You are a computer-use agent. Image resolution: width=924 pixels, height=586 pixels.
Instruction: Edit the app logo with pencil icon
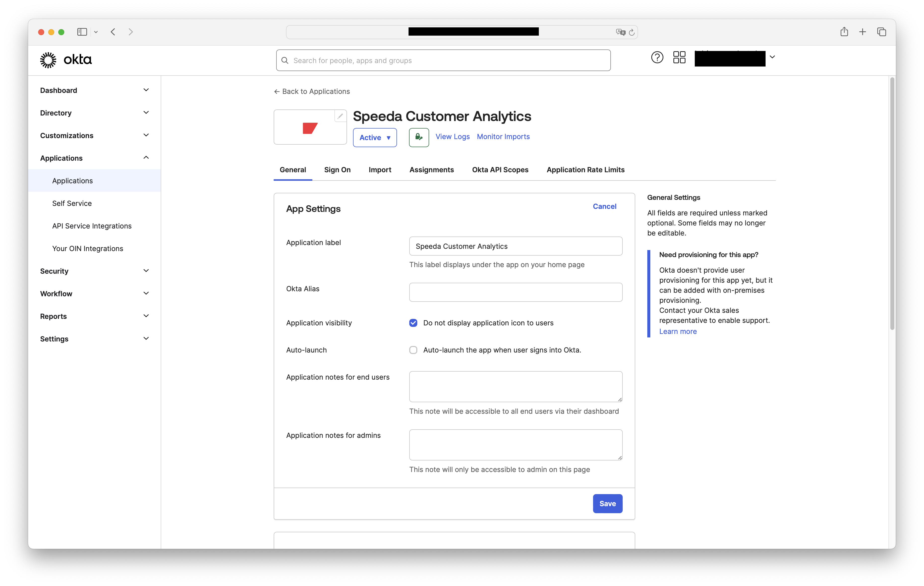tap(340, 116)
